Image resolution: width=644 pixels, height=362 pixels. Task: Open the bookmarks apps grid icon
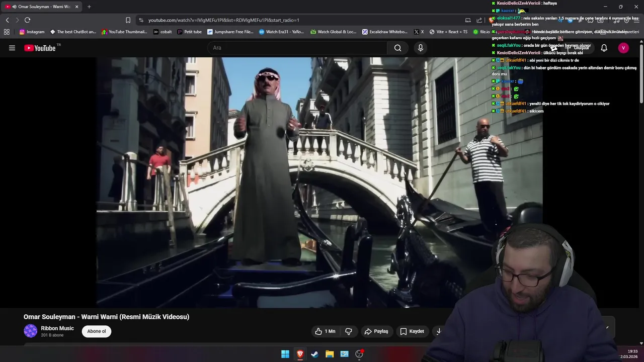[x=7, y=32]
